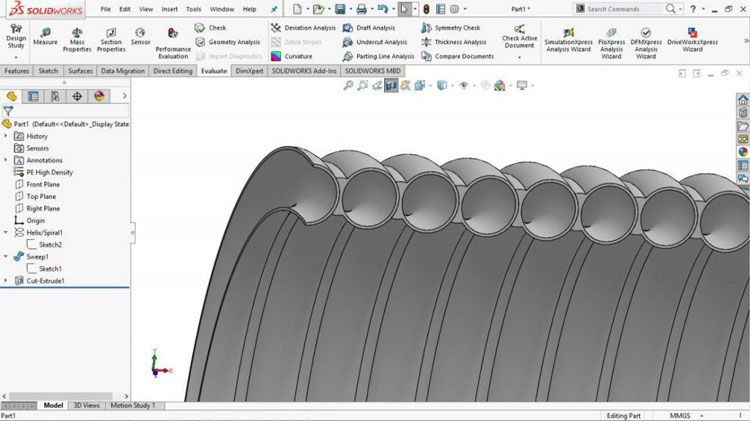Open the DisplayManager tab icon

pos(99,96)
